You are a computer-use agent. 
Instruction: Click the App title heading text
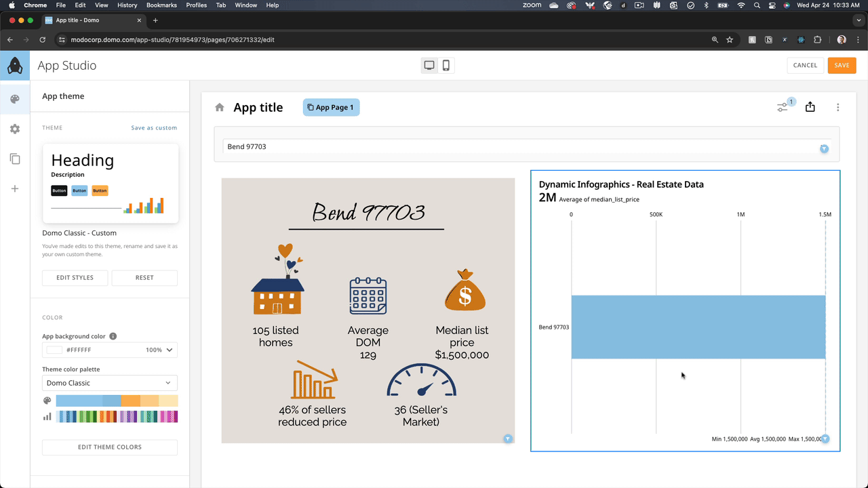[x=258, y=107]
